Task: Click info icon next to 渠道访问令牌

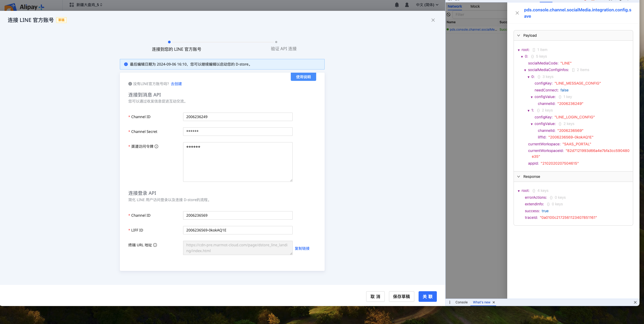Action: pos(156,146)
